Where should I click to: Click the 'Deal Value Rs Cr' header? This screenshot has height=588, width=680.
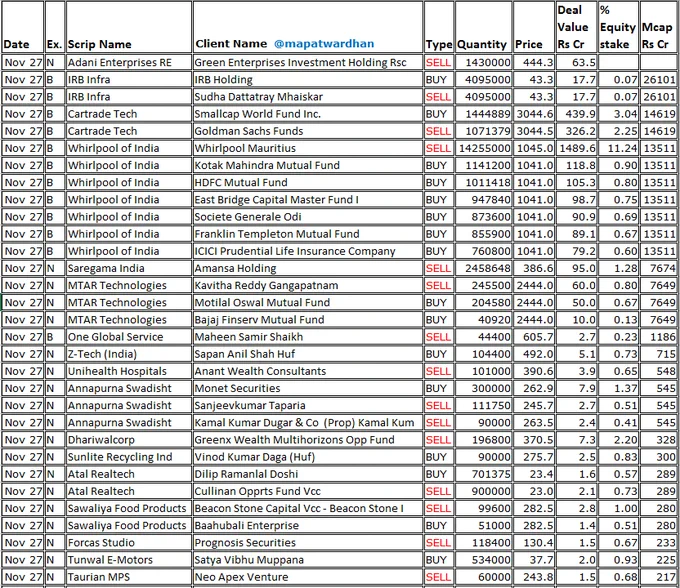pyautogui.click(x=577, y=27)
